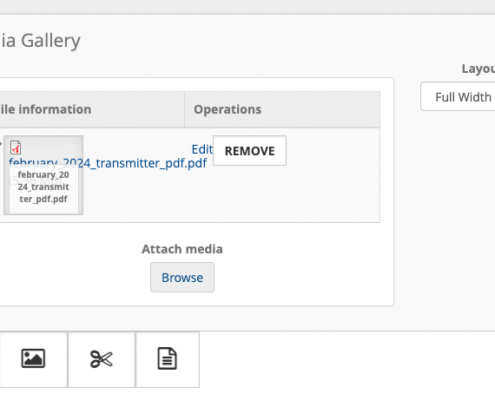This screenshot has height=400, width=495.
Task: Click the File information column header
Action: pyautogui.click(x=46, y=109)
